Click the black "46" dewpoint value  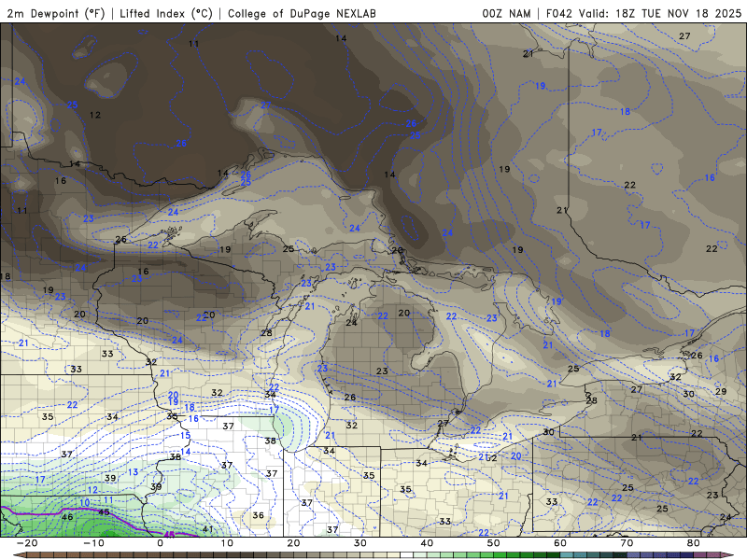pos(67,517)
